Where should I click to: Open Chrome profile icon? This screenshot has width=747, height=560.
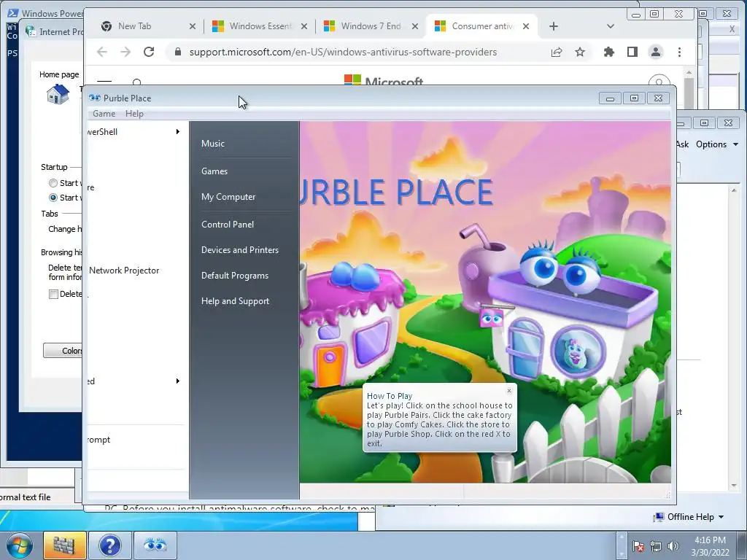coord(656,52)
